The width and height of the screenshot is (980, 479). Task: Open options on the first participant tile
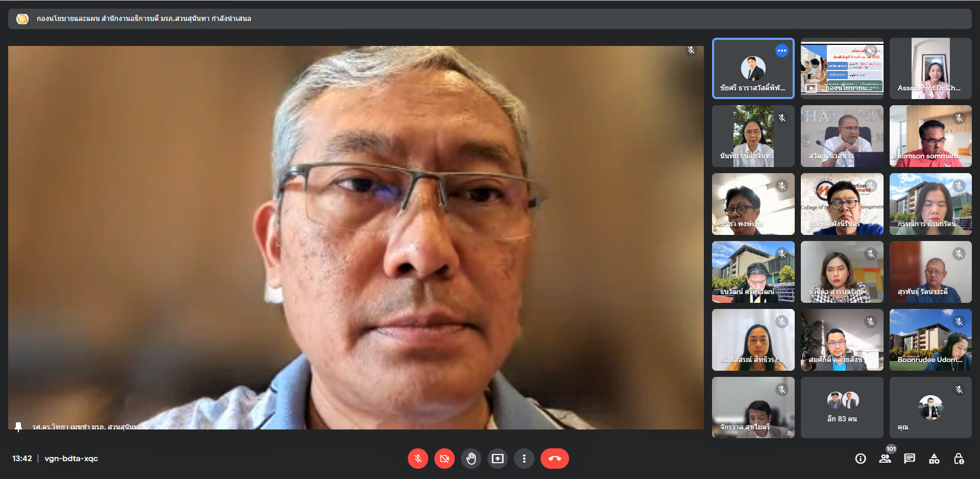(781, 51)
